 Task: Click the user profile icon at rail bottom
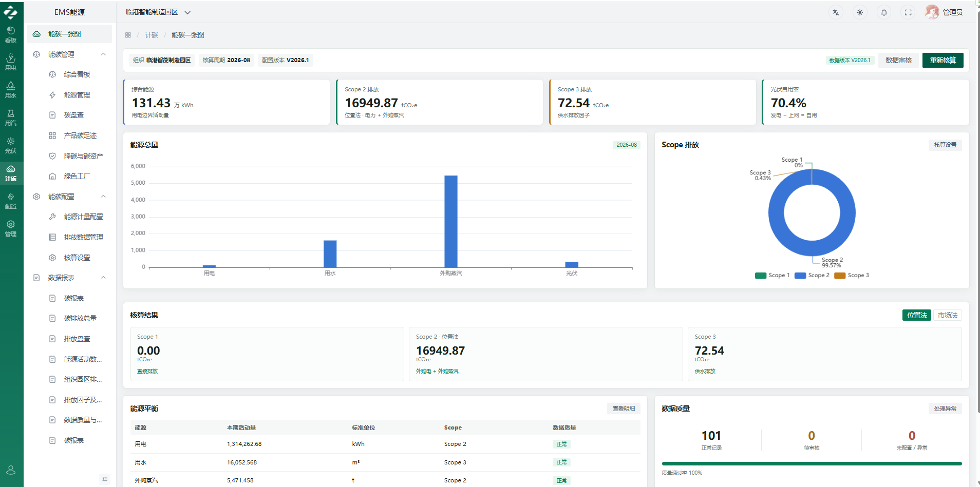click(x=11, y=470)
